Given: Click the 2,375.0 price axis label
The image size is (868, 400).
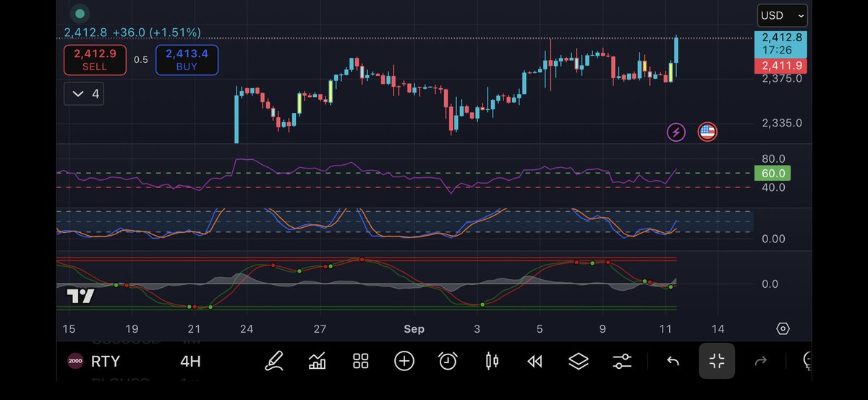Looking at the screenshot, I should click(x=782, y=78).
